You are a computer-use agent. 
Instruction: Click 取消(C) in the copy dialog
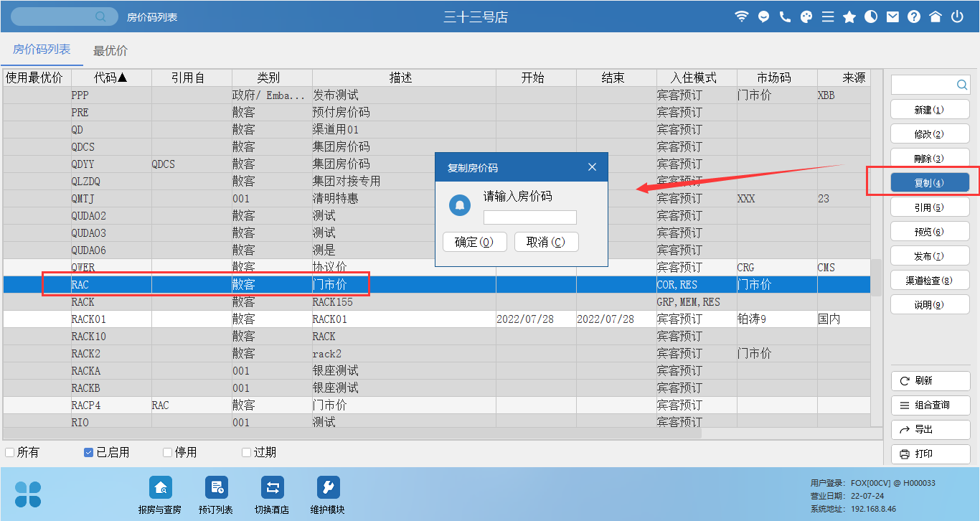pos(547,242)
